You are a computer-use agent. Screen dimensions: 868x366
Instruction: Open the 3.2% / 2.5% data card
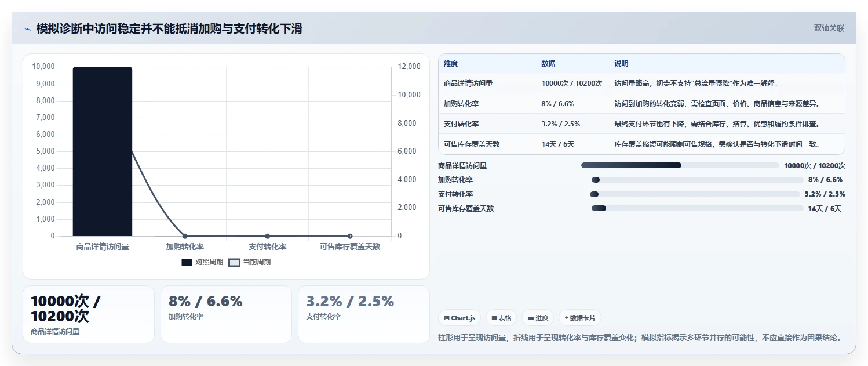coord(364,314)
